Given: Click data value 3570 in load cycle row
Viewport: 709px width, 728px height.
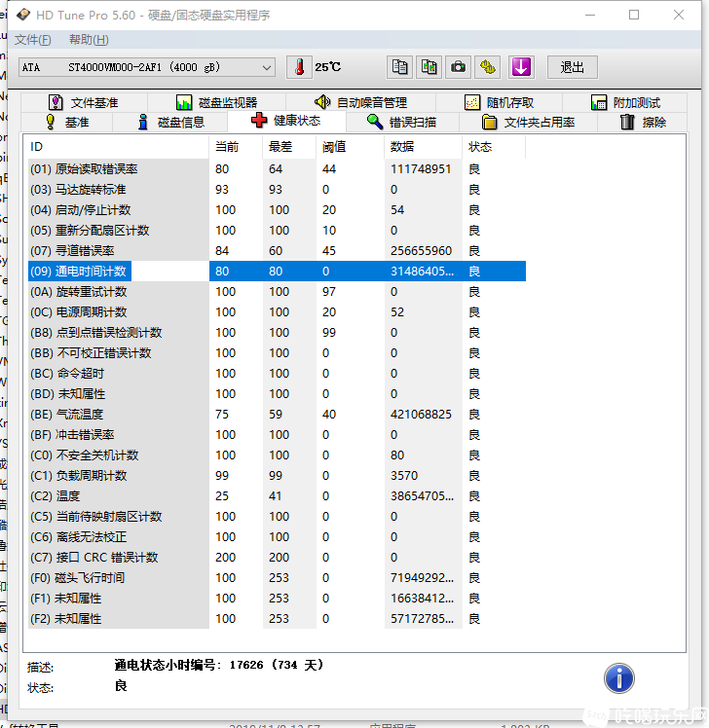Looking at the screenshot, I should [x=404, y=475].
